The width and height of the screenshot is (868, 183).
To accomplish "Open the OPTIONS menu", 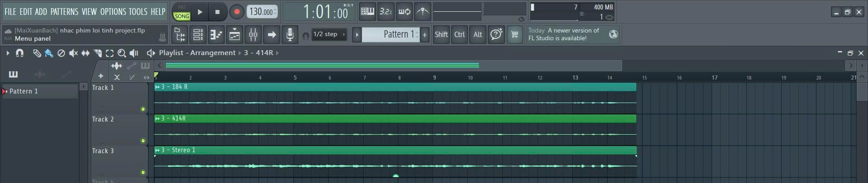I will coord(113,12).
